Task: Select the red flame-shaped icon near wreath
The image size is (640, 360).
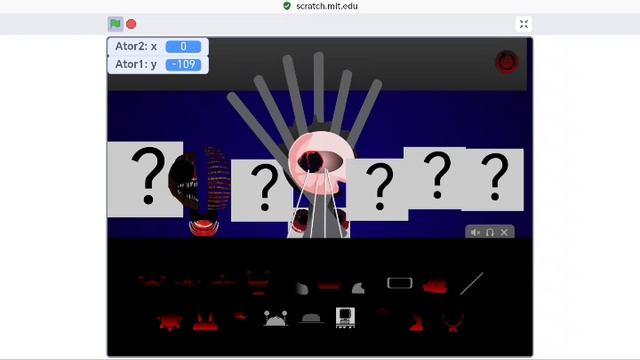Action: coord(417,322)
